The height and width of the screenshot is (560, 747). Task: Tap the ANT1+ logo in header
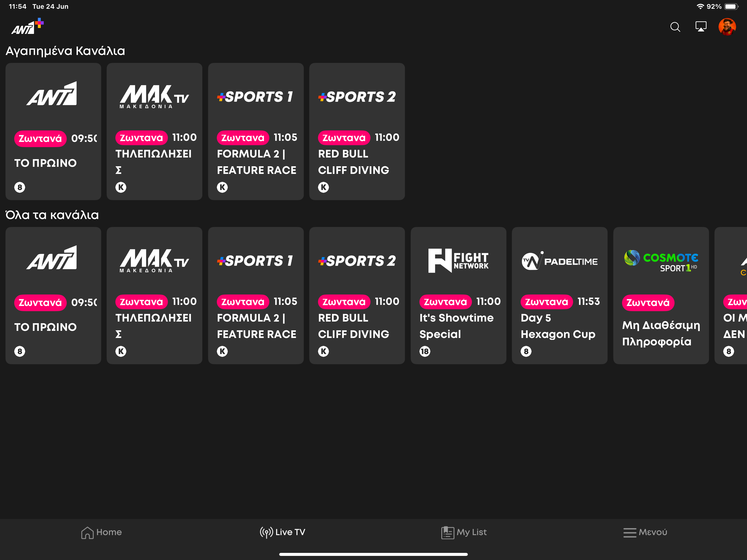click(x=27, y=26)
